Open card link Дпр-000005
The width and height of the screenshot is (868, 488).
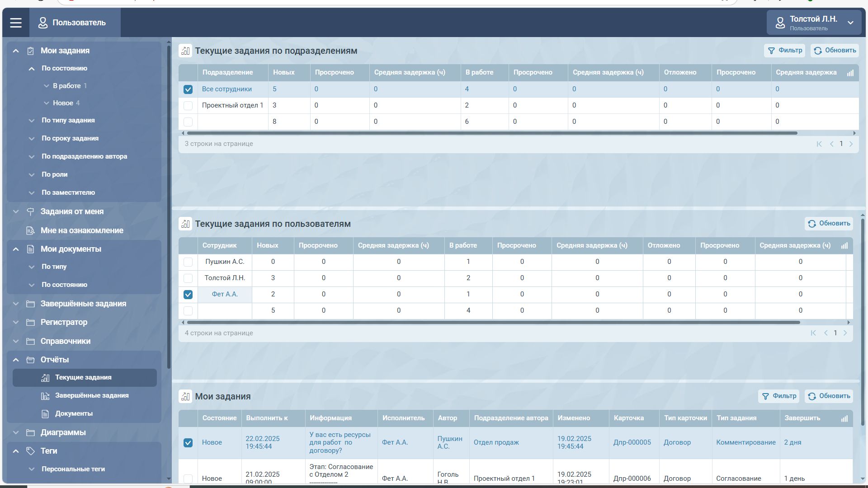pyautogui.click(x=632, y=443)
